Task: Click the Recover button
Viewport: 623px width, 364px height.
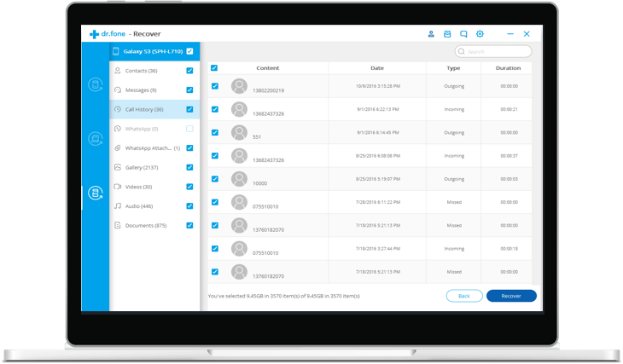Action: (x=511, y=296)
